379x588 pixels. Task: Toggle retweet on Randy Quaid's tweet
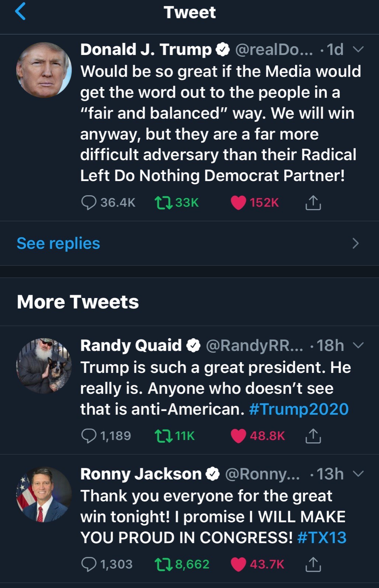[164, 436]
